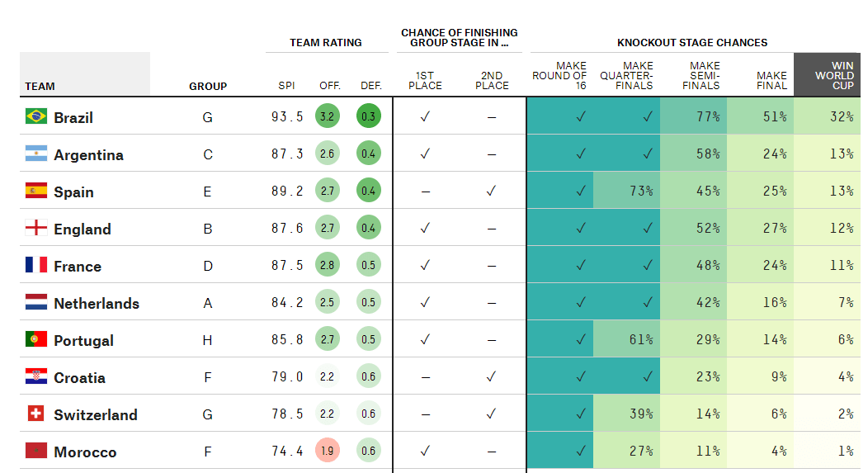The height and width of the screenshot is (473, 868).
Task: Click the Switzerland flag icon
Action: [x=36, y=414]
